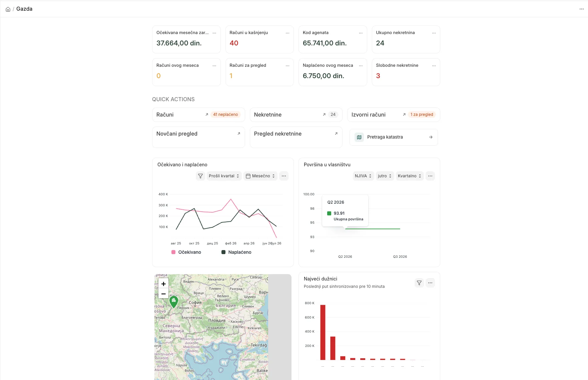Open Novčani pregled quick action
The image size is (588, 380).
[198, 137]
